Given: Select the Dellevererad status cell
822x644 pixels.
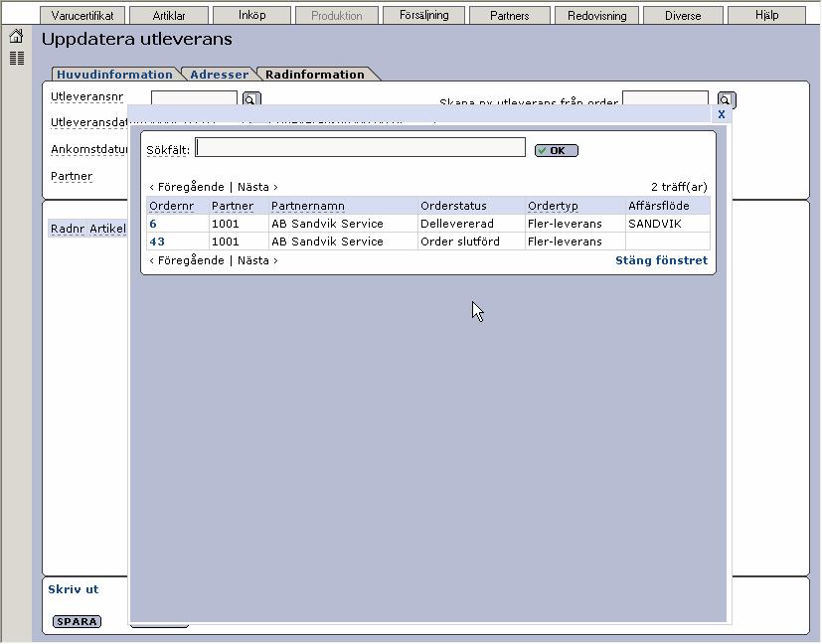Looking at the screenshot, I should (x=471, y=224).
